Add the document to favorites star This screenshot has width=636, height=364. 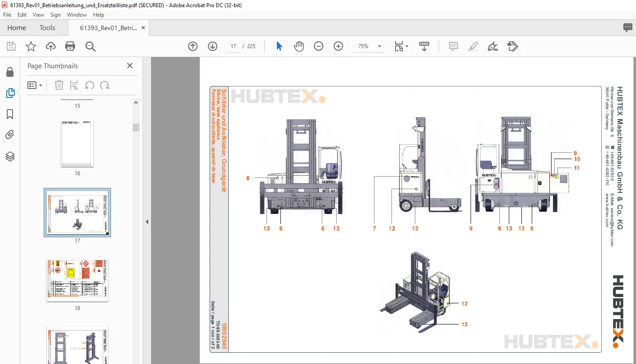point(31,46)
